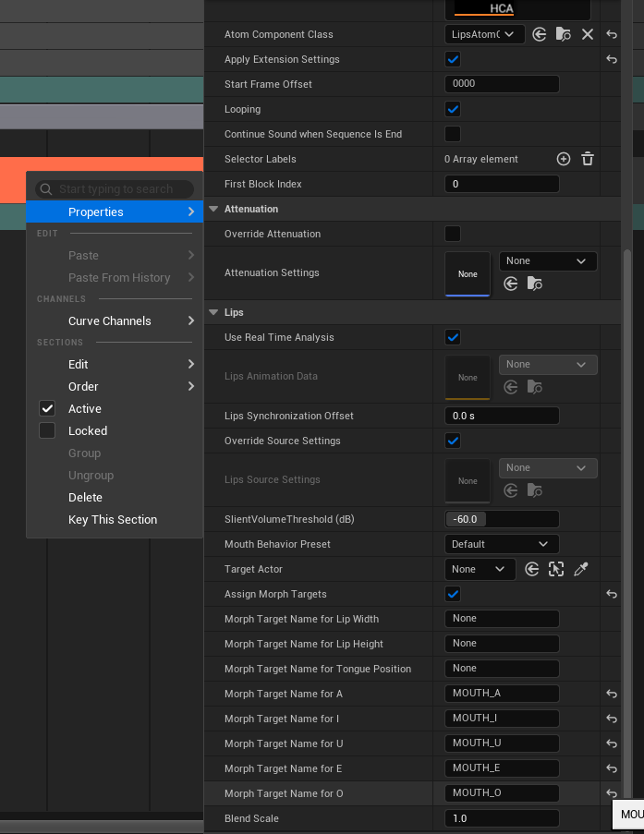Use selected asset for Atom Component Class
The image size is (644, 834).
click(540, 34)
